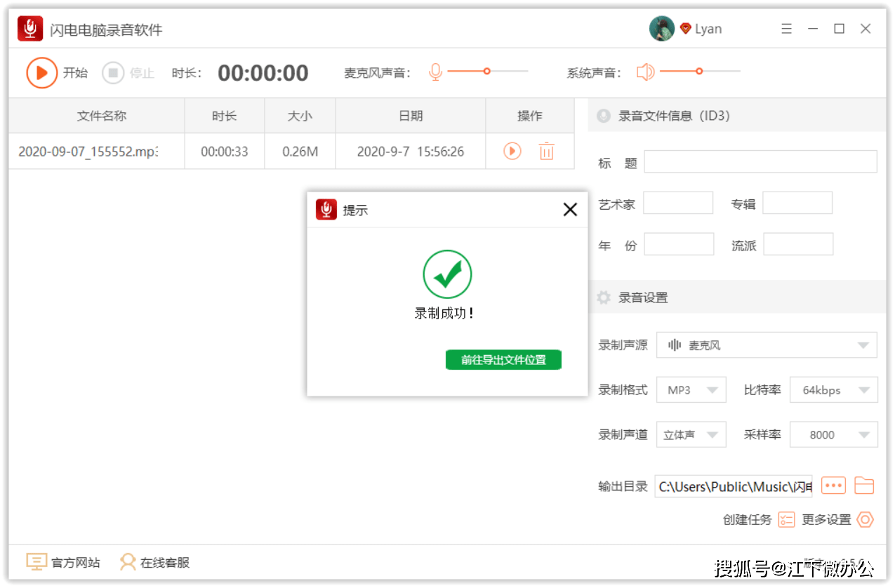Screen dimensions: 895x588
Task: Click the 录音文件信息 (ID3) section header
Action: pos(737,116)
